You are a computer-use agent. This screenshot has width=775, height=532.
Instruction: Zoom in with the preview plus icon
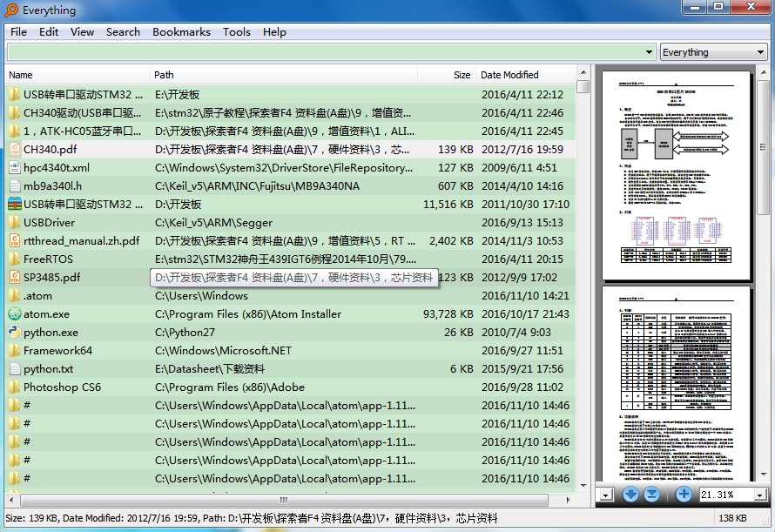684,494
